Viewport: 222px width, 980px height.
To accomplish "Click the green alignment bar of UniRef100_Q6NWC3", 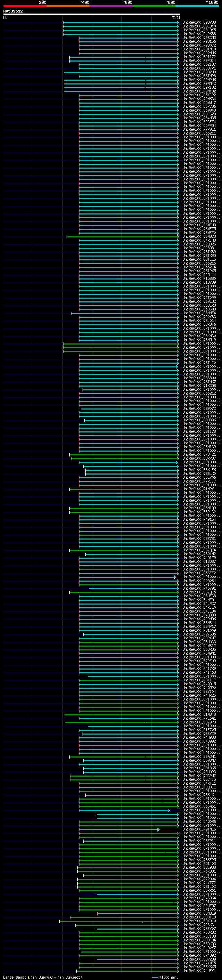I will (122, 237).
